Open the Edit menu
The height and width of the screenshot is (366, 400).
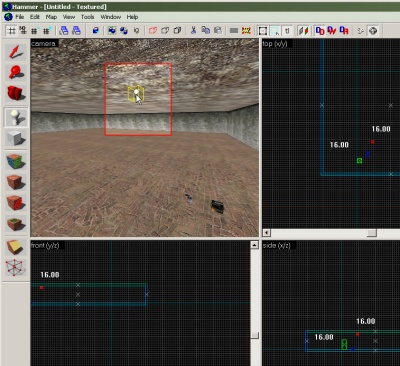click(35, 17)
